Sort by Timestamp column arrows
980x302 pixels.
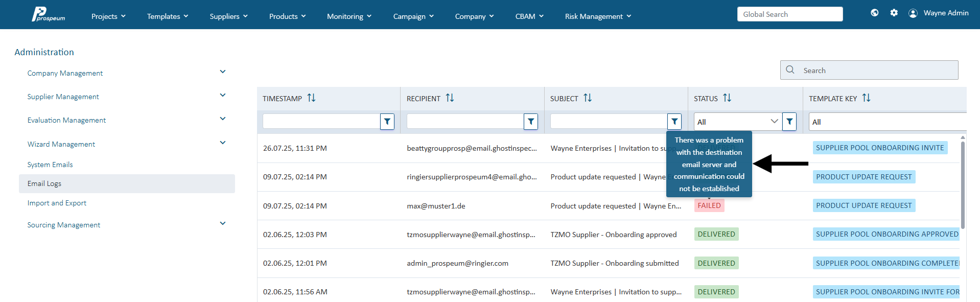311,98
